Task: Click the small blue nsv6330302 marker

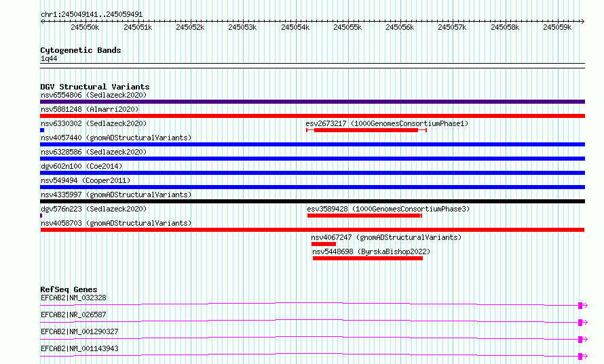Action: 42,130
